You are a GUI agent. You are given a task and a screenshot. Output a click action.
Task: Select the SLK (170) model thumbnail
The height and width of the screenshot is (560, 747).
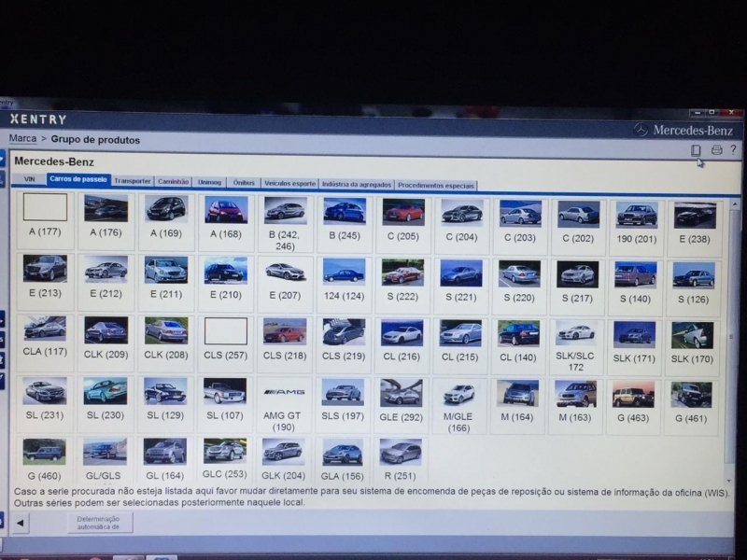[x=692, y=335]
